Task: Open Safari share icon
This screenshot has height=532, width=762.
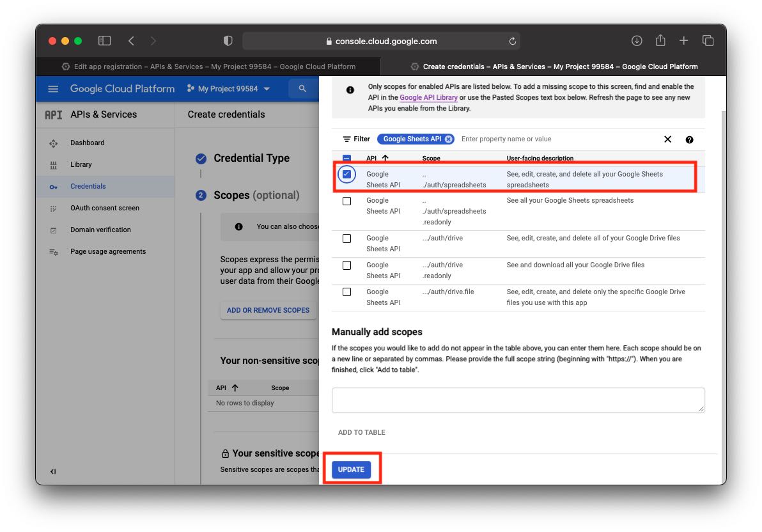Action: coord(660,40)
